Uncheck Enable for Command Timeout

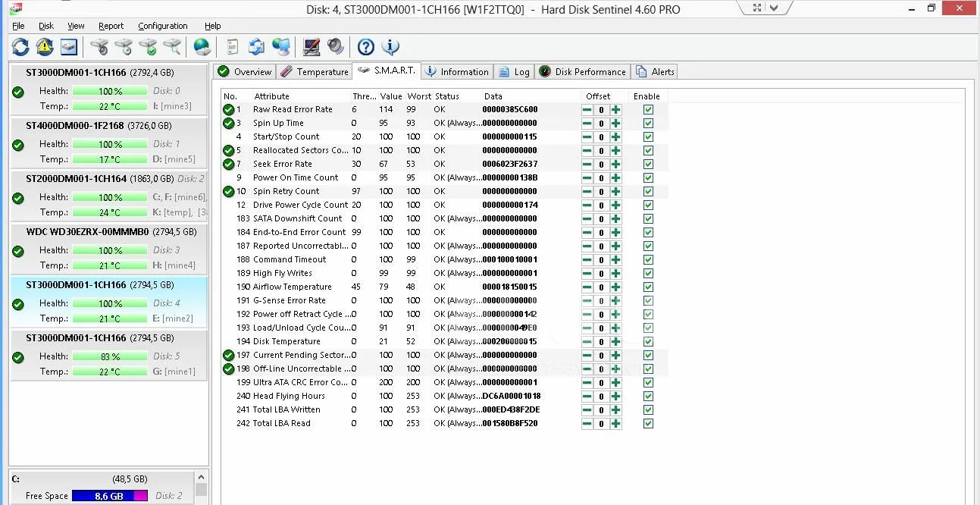[x=648, y=260]
